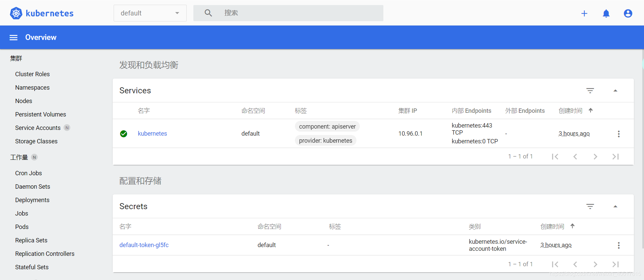644x280 pixels.
Task: Click cluster IP 10.96.0.1
Action: (410, 134)
